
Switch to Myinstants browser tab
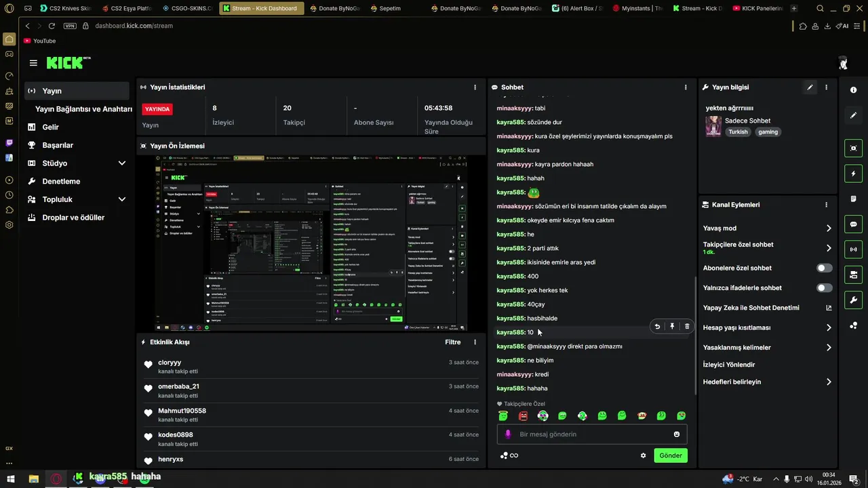click(637, 9)
